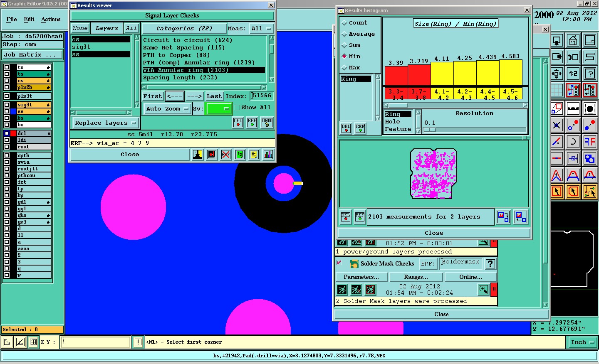Click the pan arrows icon in right toolbar
Viewport: 599px width, 364px height.
tap(557, 74)
